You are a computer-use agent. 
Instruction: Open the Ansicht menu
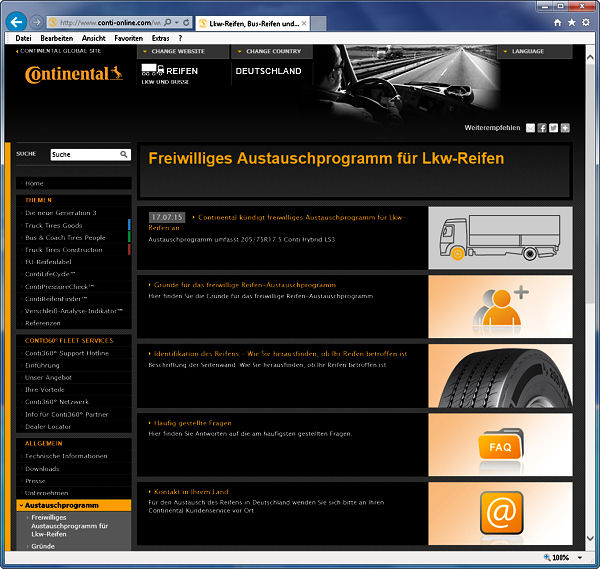click(x=93, y=38)
